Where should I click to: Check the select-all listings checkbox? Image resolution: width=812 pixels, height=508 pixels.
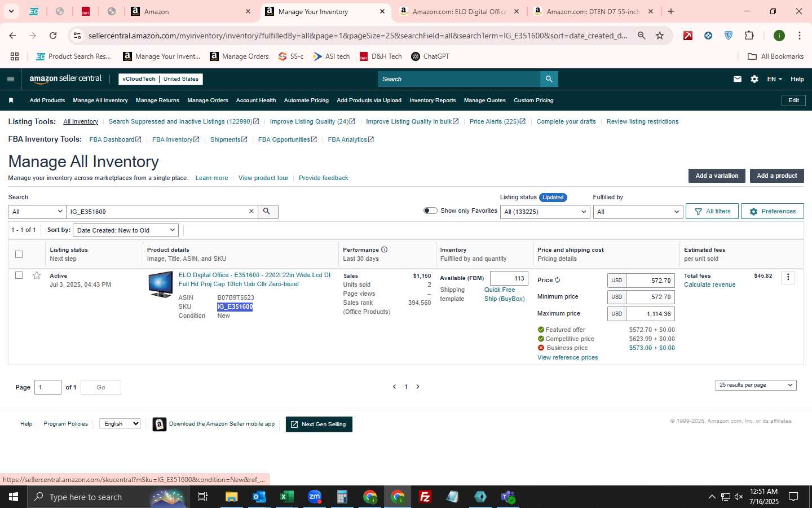(x=19, y=254)
